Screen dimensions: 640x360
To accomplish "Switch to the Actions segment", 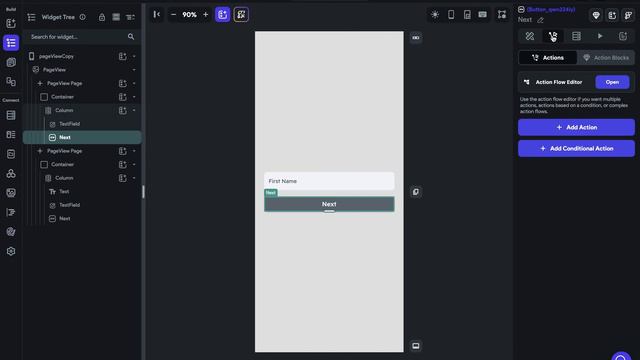I will tap(548, 58).
